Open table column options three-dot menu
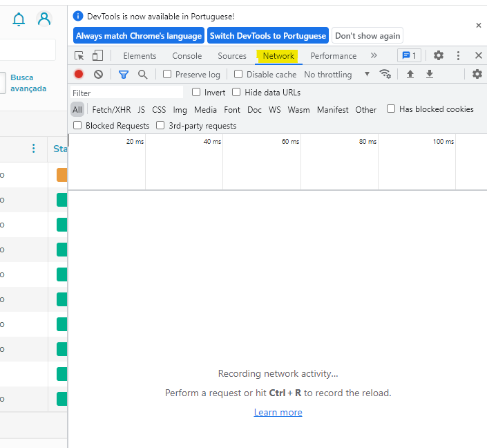 (x=34, y=149)
